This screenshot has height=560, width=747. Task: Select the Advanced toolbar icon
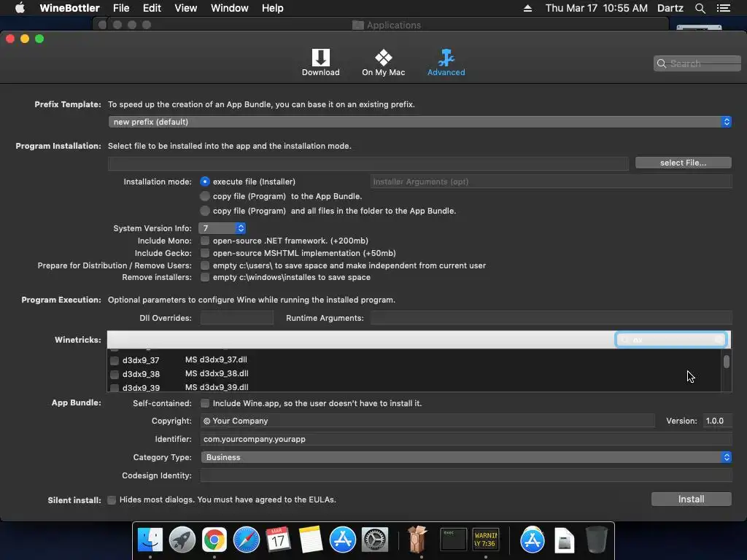(x=446, y=63)
